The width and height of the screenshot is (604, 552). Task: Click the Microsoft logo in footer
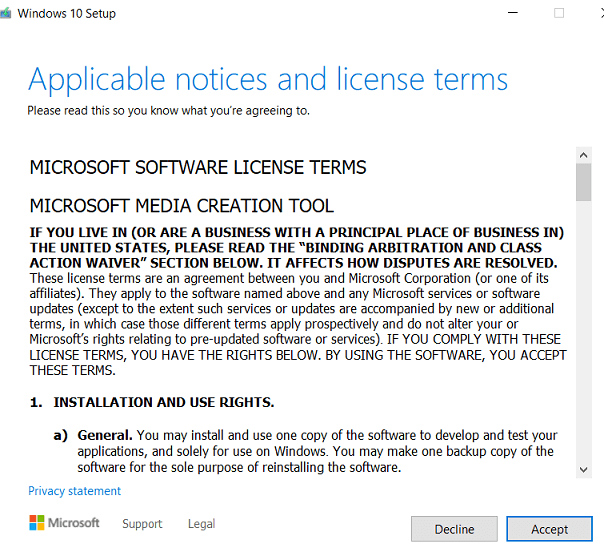64,523
